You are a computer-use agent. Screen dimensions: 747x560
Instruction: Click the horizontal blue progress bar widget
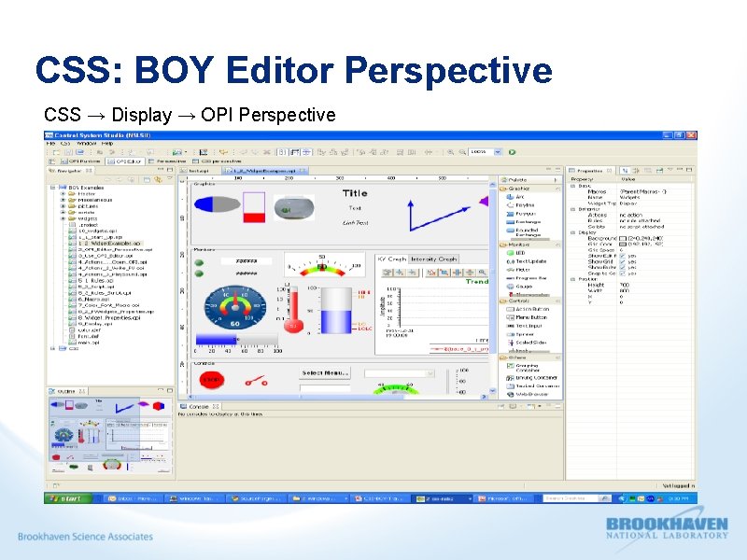[x=237, y=339]
